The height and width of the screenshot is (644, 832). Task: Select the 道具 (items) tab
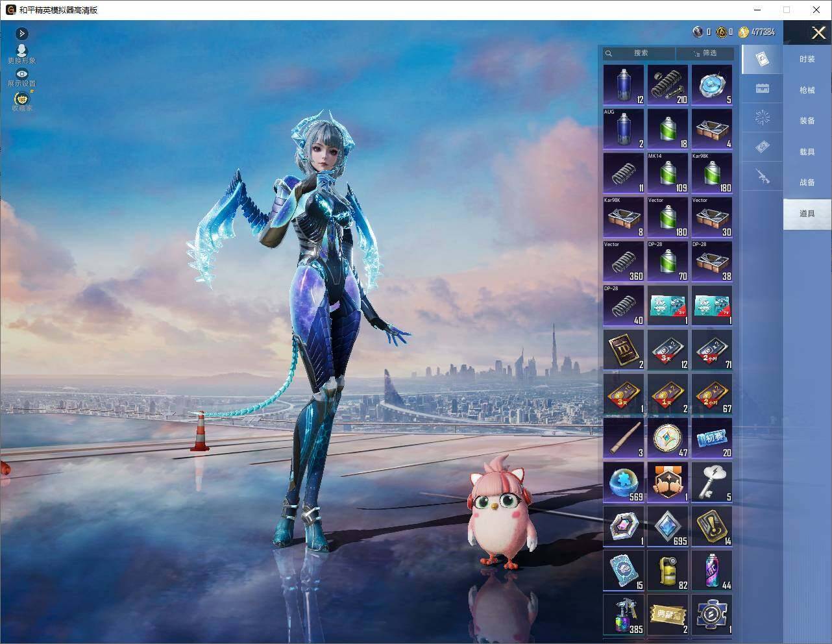[807, 214]
